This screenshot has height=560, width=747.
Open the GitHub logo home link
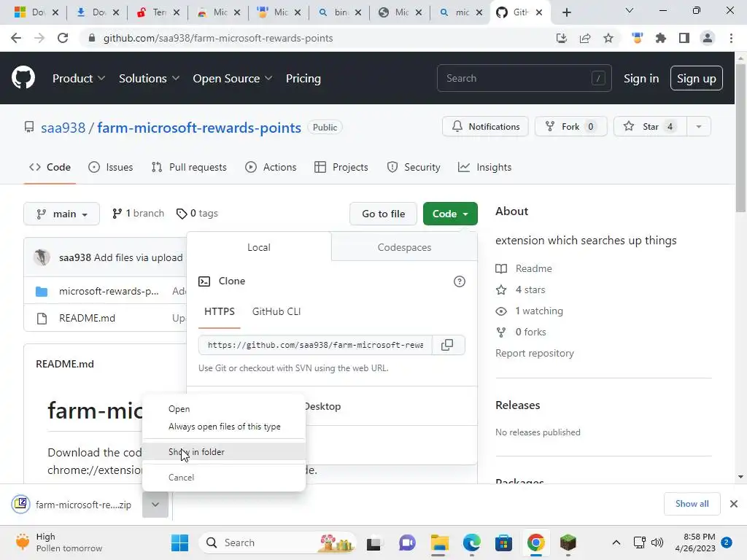(x=23, y=78)
